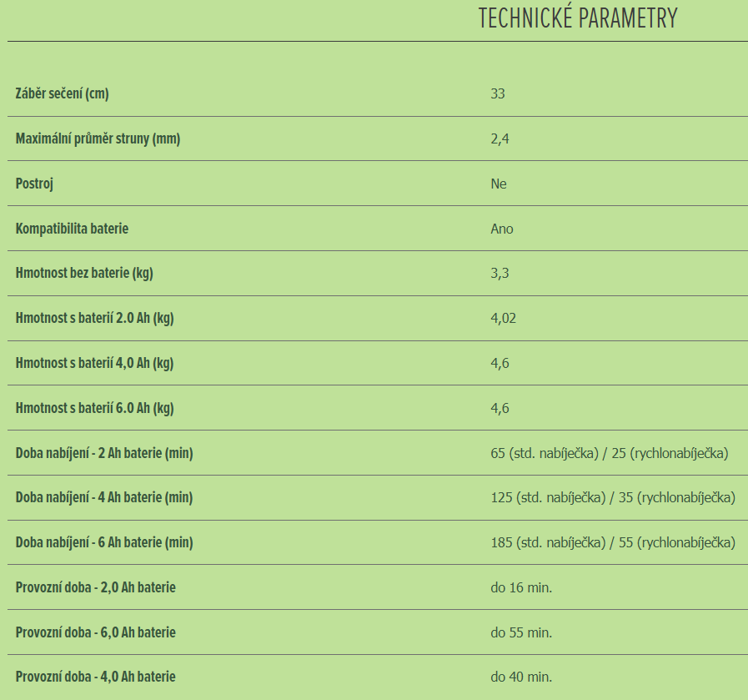Click the "Hmotnost s baterií 6.0 Ah (kg)" label
Viewport: 748px width, 700px height.
click(94, 408)
